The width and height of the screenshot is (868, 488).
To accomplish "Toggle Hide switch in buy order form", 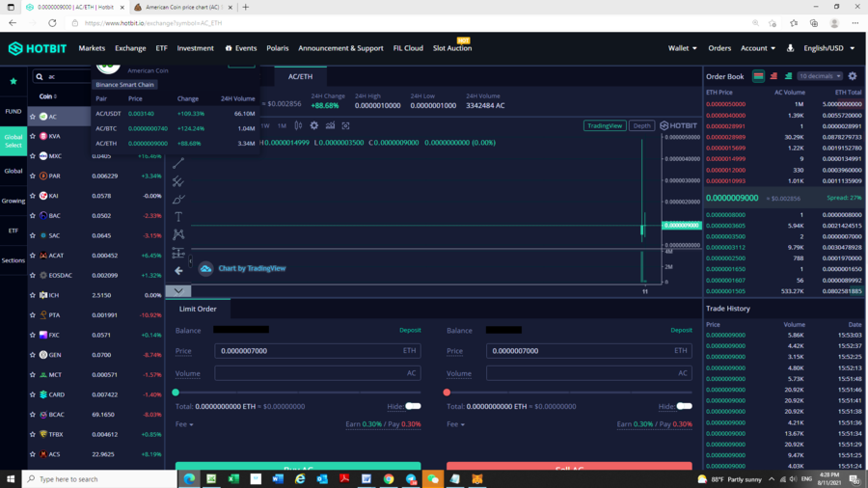I will [413, 406].
